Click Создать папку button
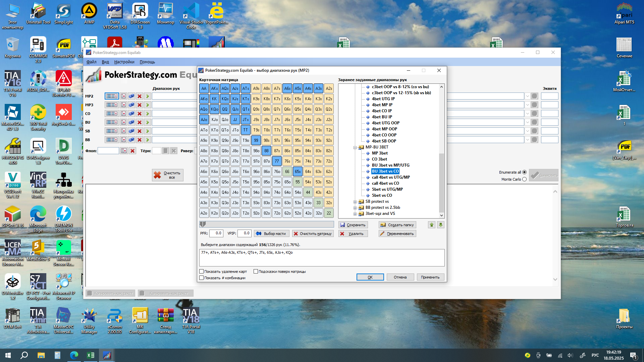Screen dimensions: 644x362 [x=397, y=225]
